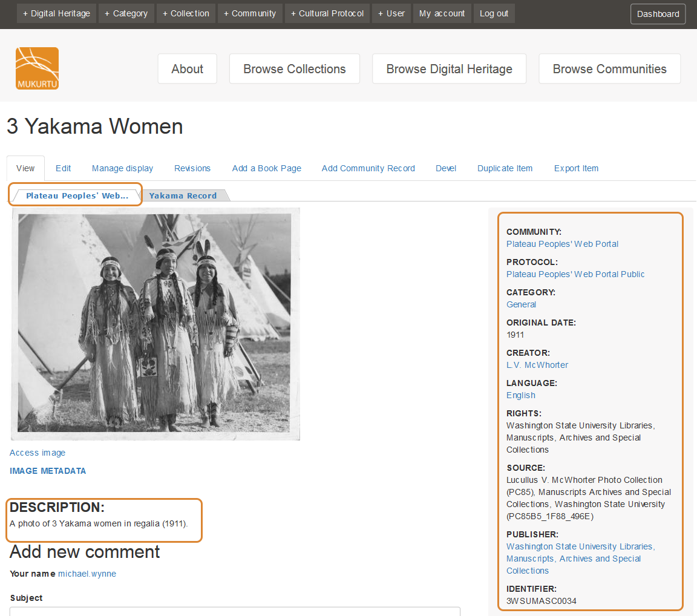The image size is (697, 616).
Task: Open creator L.V. McWhorter link
Action: [x=537, y=365]
